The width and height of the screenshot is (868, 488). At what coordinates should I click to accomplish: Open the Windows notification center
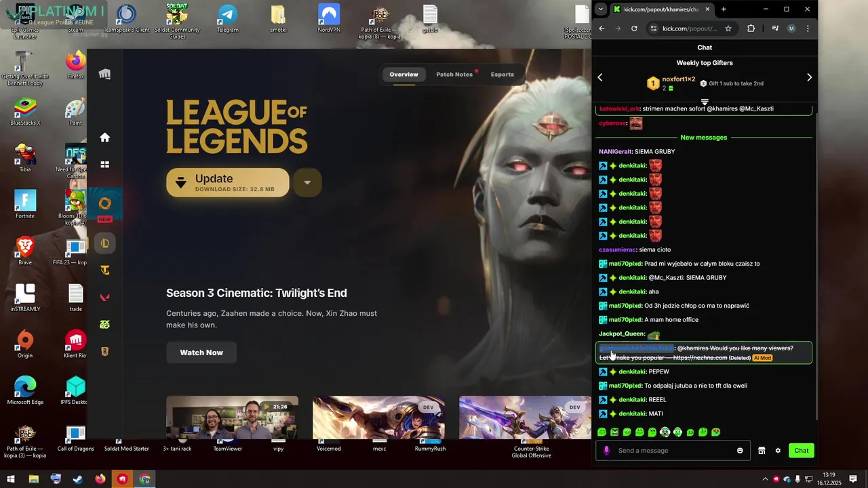pyautogui.click(x=853, y=479)
